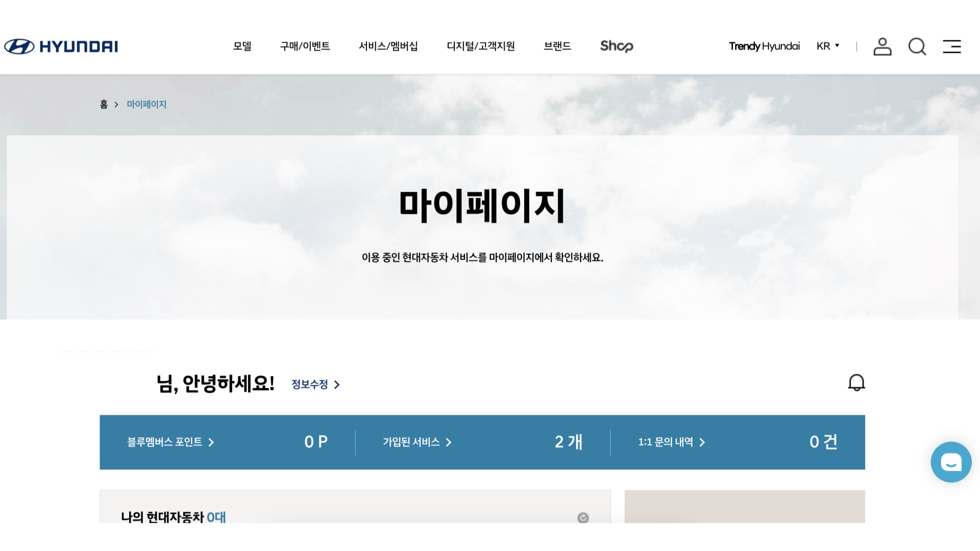
Task: Open the hamburger menu icon
Action: 951,46
